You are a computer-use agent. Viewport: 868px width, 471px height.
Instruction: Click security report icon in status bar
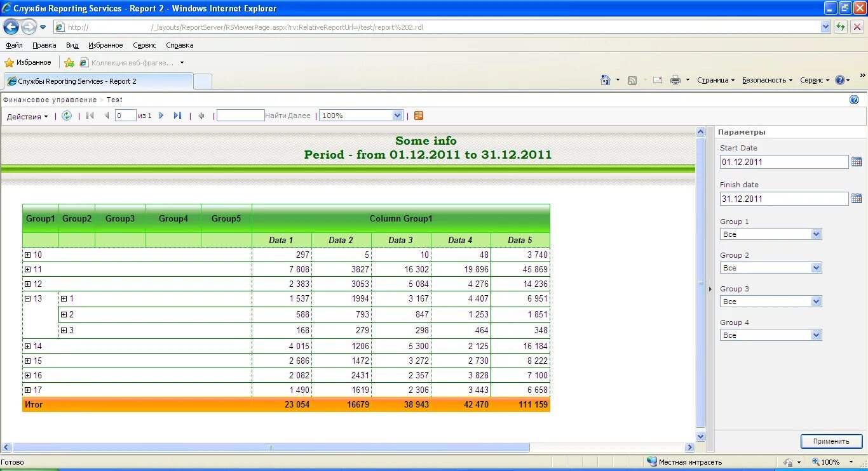[789, 462]
